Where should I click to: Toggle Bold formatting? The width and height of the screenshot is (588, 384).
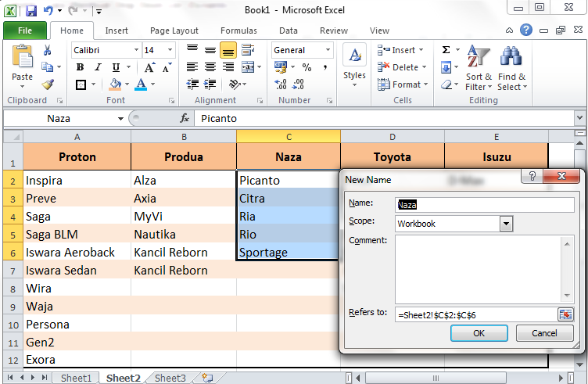[x=80, y=67]
